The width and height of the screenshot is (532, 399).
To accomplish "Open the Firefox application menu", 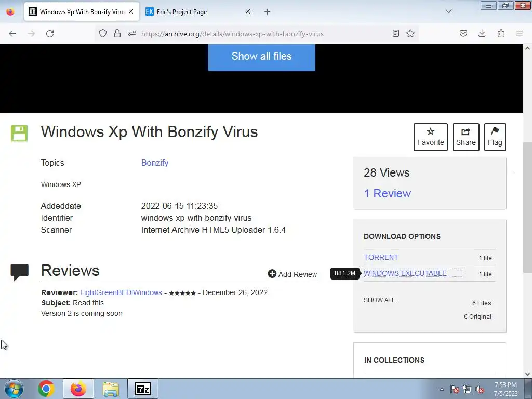I will click(x=520, y=34).
